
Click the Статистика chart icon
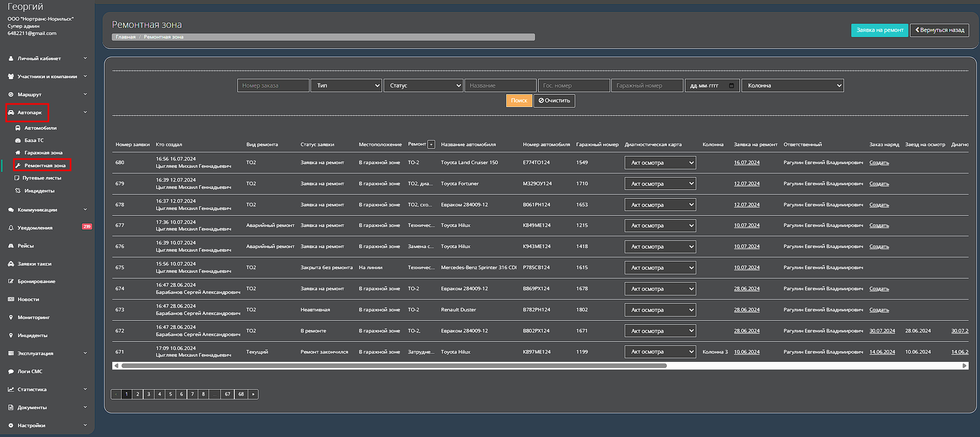(11, 390)
